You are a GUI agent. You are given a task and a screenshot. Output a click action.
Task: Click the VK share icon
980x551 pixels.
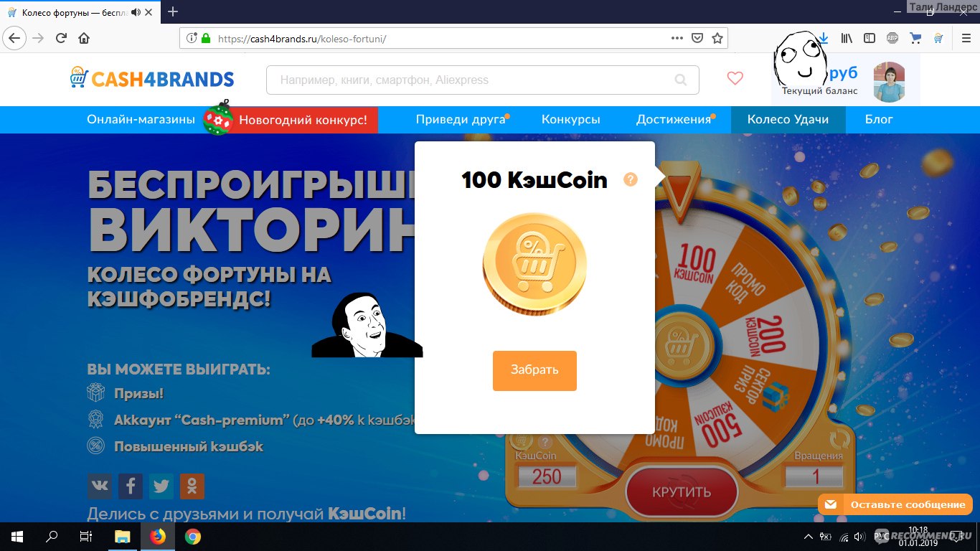pos(100,486)
